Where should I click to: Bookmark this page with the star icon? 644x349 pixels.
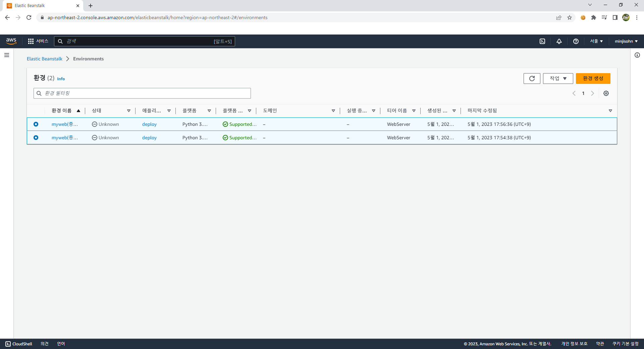[x=570, y=17]
